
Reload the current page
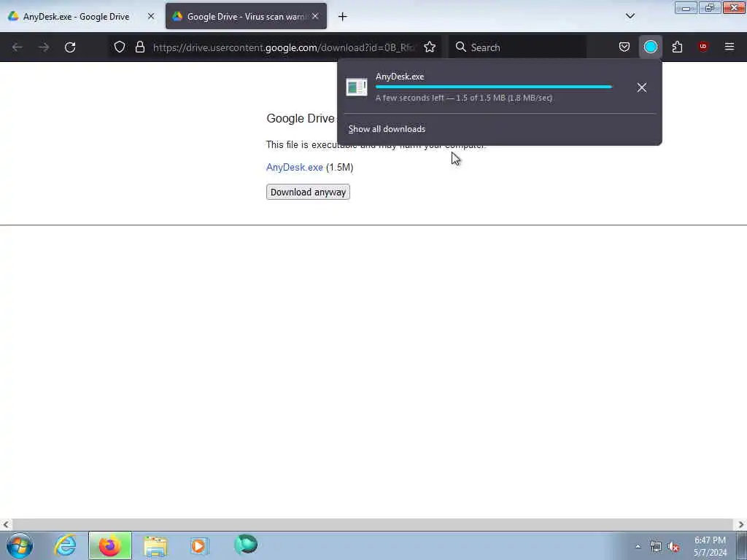pos(70,47)
